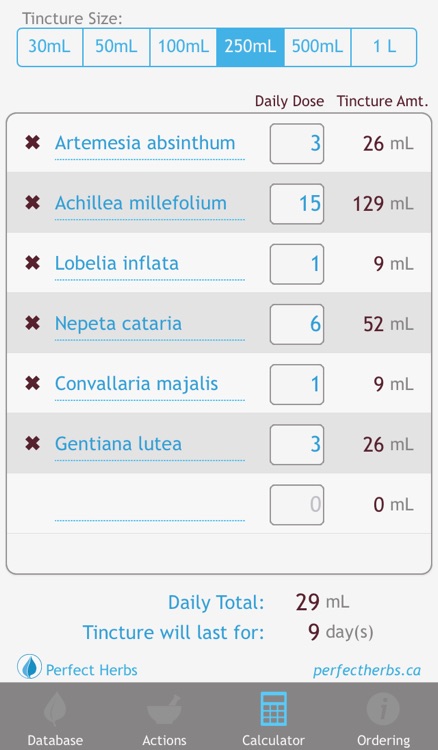Open the Database tab
This screenshot has height=750, width=438.
click(x=55, y=719)
